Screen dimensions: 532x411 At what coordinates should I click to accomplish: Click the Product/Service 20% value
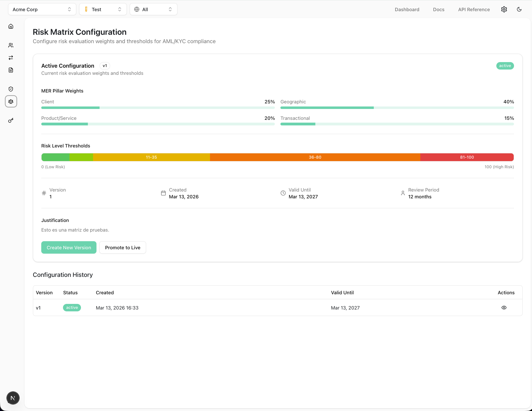pyautogui.click(x=270, y=118)
